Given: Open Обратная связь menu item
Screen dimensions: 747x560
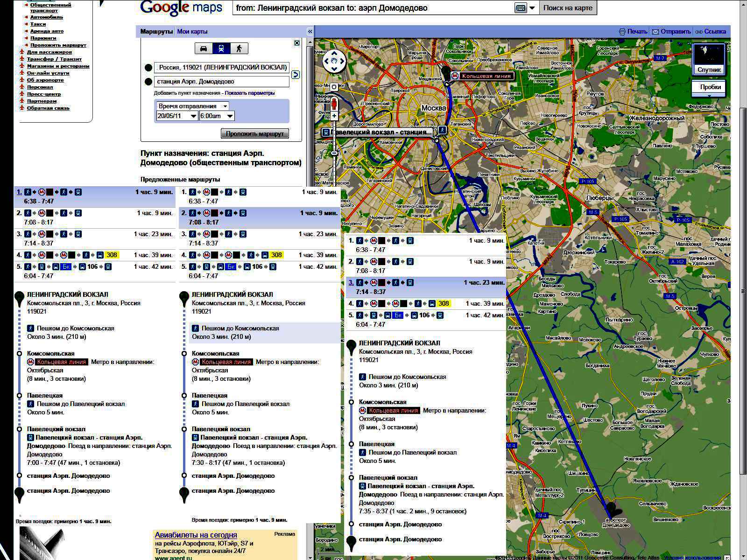Looking at the screenshot, I should pyautogui.click(x=48, y=108).
